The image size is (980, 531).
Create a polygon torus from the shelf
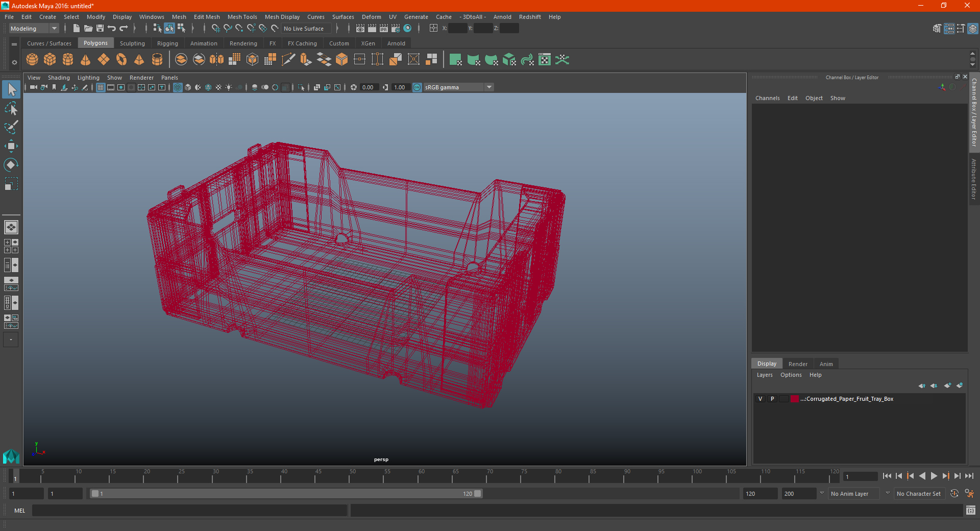[121, 60]
